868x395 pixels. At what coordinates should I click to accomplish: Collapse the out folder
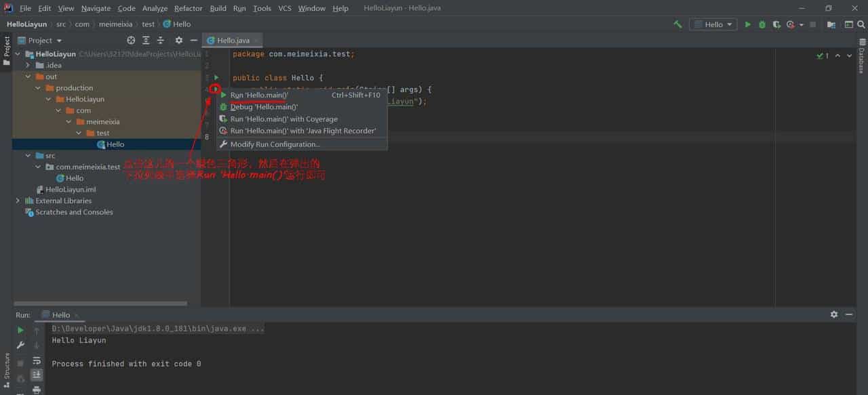point(28,76)
